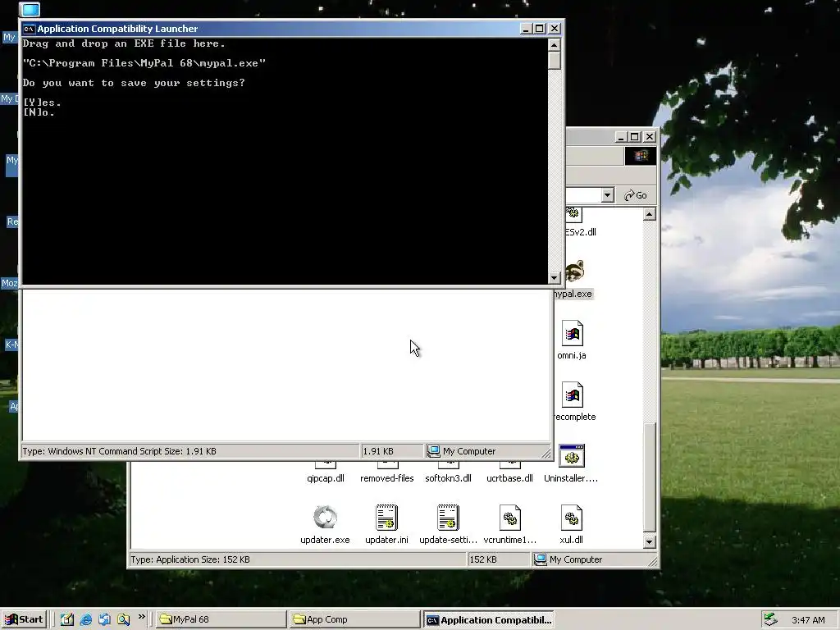Click the Go button in MyPal 68 explorer
Viewport: 840px width, 630px height.
click(x=636, y=195)
